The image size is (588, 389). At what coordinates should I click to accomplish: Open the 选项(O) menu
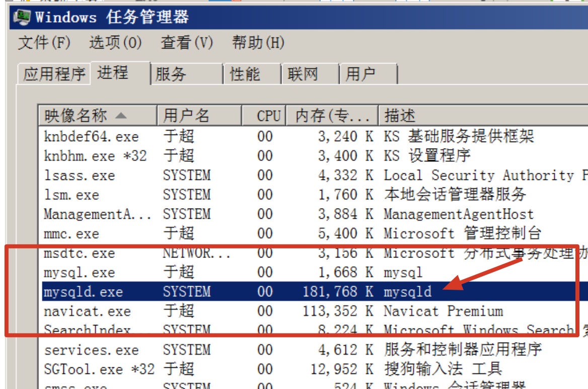115,43
